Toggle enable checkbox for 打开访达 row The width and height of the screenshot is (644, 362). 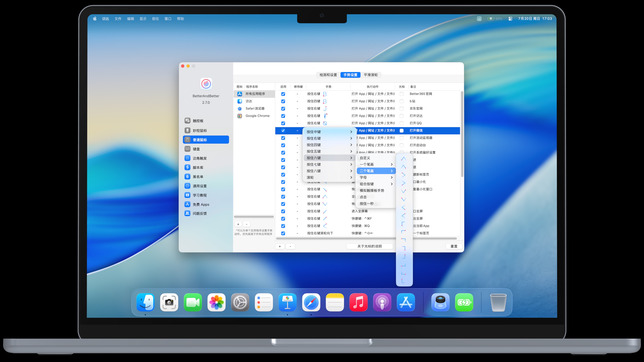click(283, 116)
